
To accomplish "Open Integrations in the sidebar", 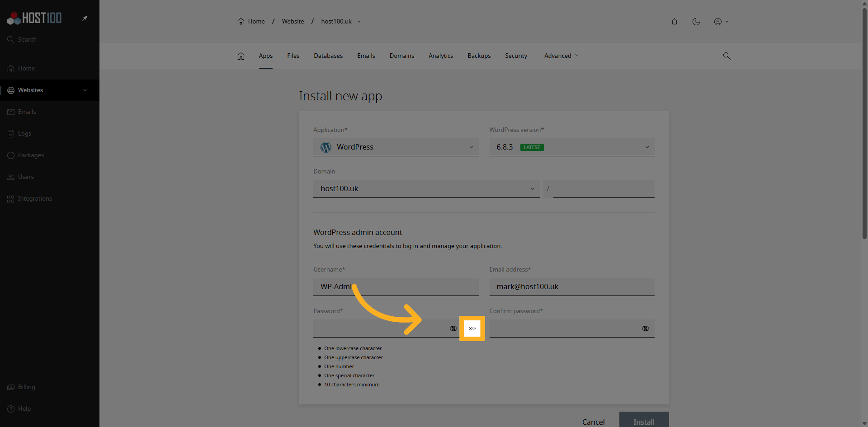I will point(50,198).
